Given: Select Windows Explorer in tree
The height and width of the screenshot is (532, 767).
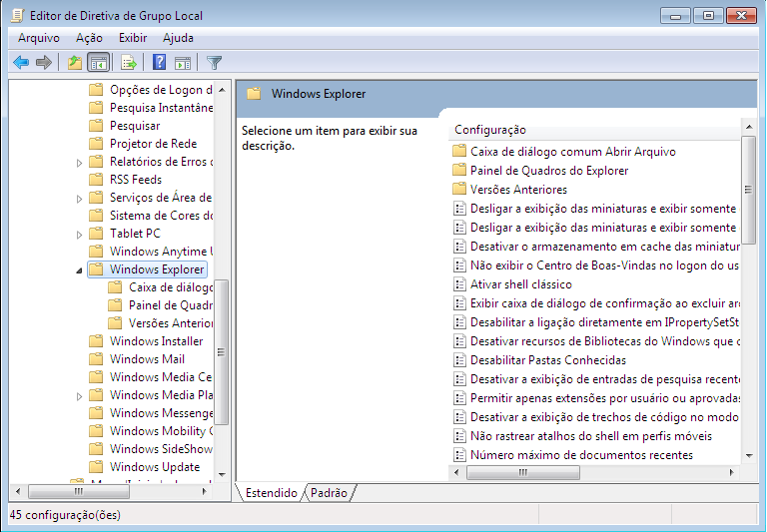Looking at the screenshot, I should pyautogui.click(x=147, y=269).
